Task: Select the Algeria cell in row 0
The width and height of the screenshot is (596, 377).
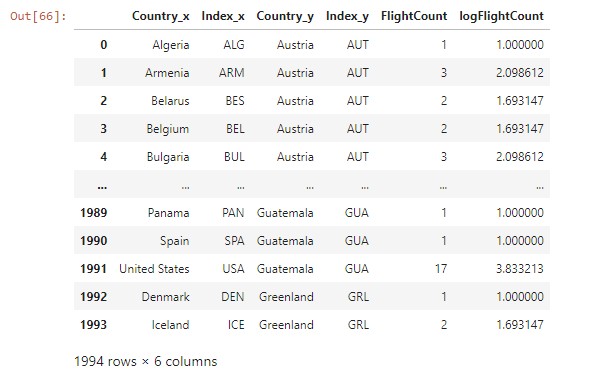Action: pos(171,45)
